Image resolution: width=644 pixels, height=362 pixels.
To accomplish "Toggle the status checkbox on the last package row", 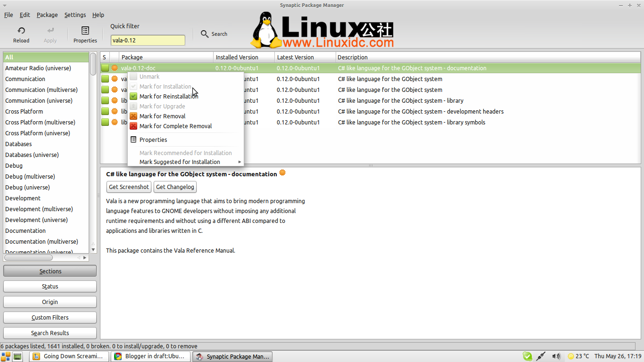I will 105,122.
